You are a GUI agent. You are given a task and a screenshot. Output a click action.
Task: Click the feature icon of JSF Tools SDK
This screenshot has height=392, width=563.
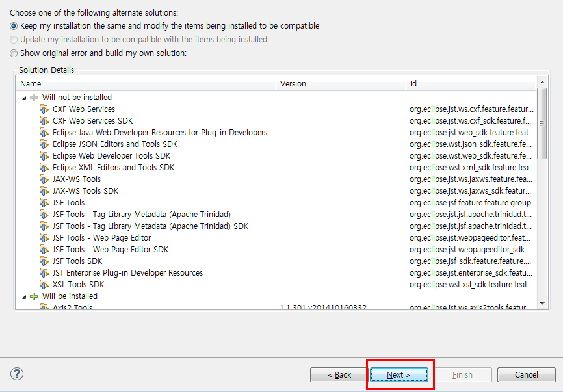coord(44,261)
